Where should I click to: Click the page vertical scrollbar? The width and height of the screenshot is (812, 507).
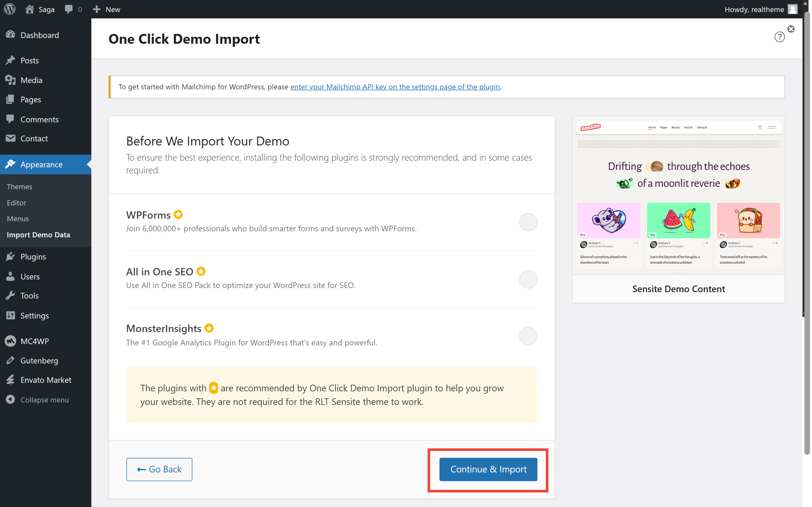point(807,235)
